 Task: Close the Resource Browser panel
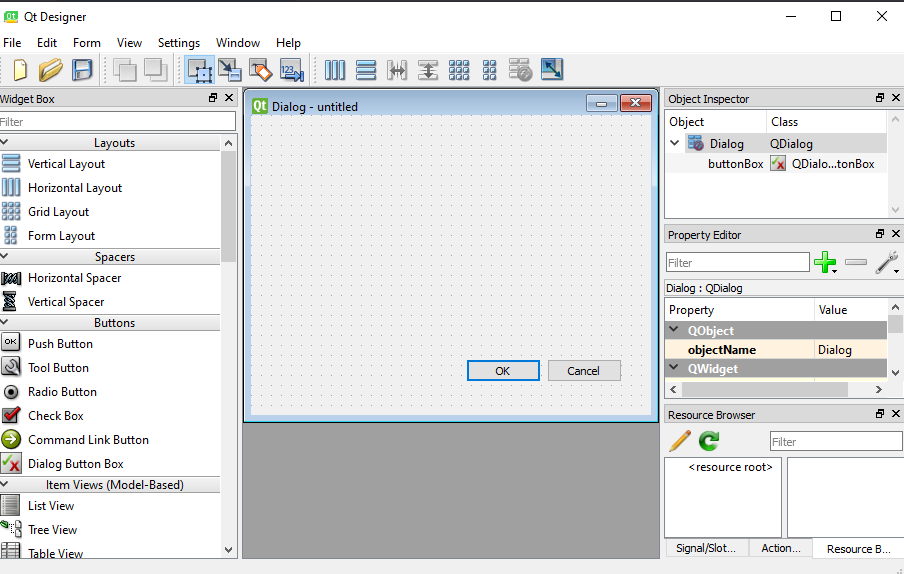[x=896, y=414]
